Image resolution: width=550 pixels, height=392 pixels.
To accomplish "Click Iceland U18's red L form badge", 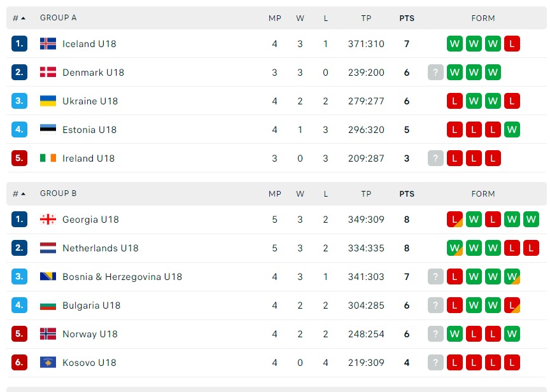I will (512, 44).
